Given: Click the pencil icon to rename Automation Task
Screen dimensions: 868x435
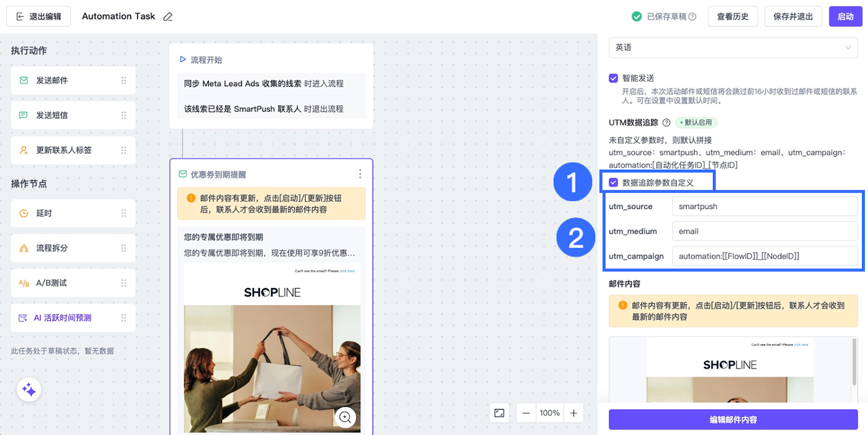Looking at the screenshot, I should point(168,17).
